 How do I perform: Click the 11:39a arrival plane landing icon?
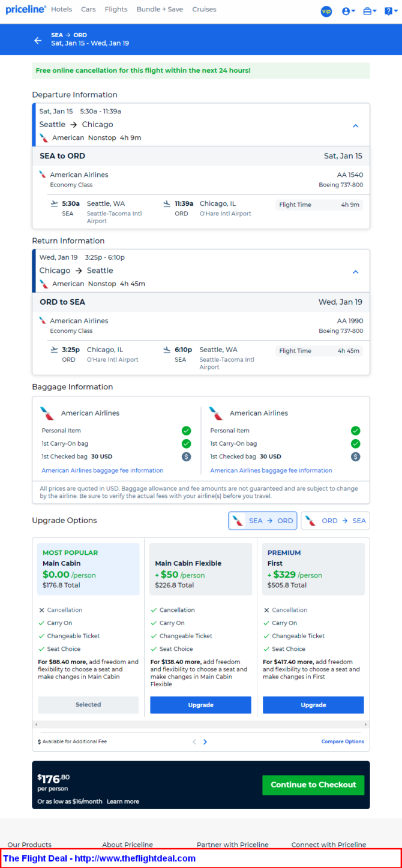point(167,204)
